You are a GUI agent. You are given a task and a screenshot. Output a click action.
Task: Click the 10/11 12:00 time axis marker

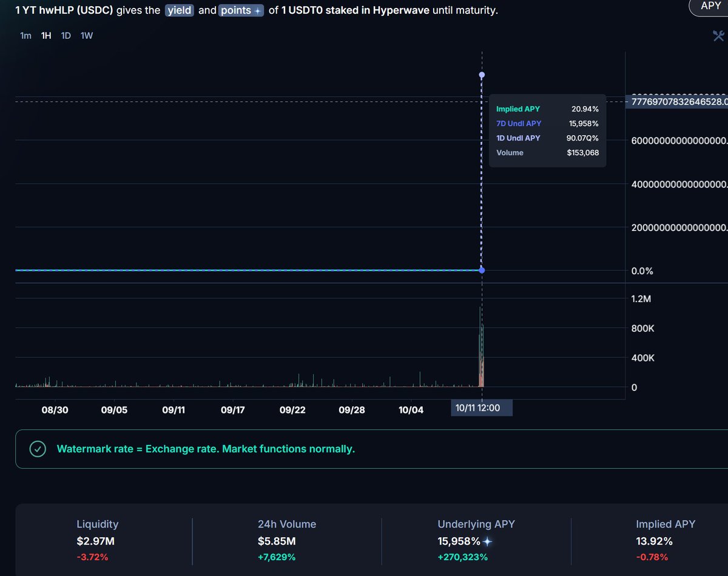click(482, 408)
